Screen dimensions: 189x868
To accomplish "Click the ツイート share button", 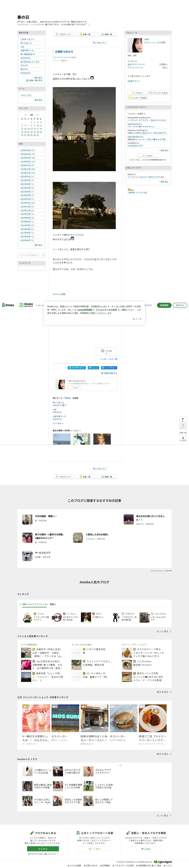I will (x=93, y=368).
